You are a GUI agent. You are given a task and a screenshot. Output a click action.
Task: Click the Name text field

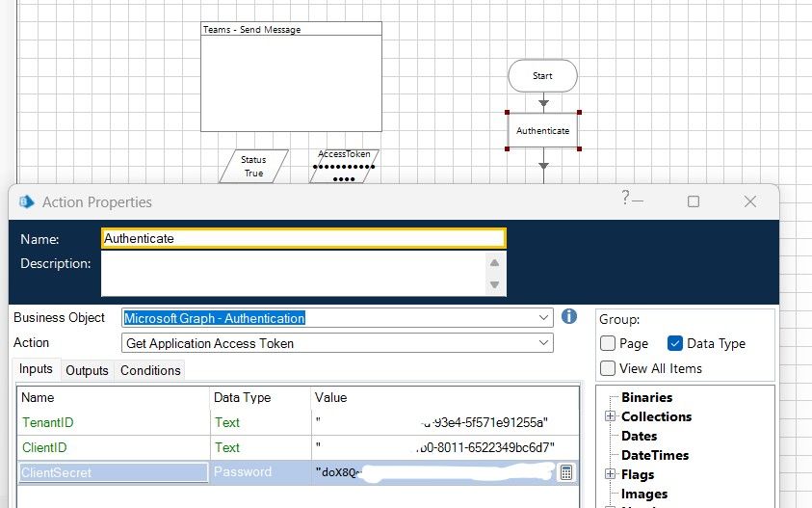pos(302,238)
